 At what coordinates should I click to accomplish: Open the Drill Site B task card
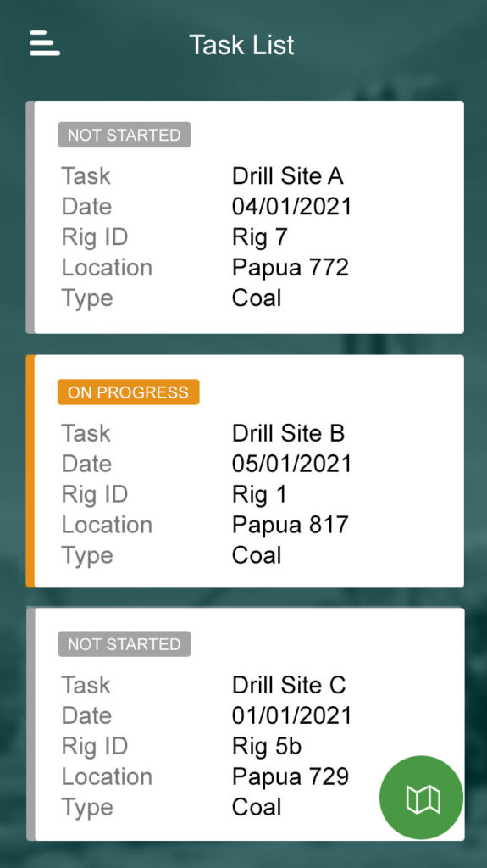245,471
